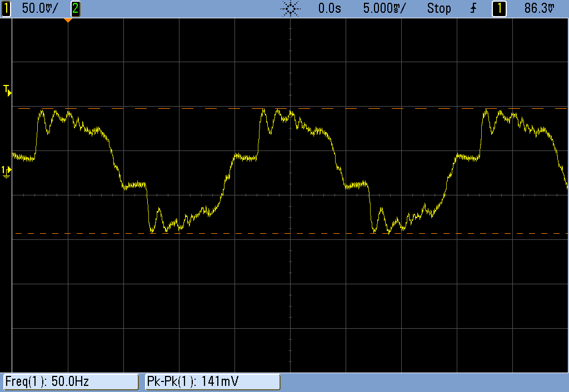The width and height of the screenshot is (569, 392).
Task: Open the 86.3mV trigger level setting
Action: [x=540, y=8]
